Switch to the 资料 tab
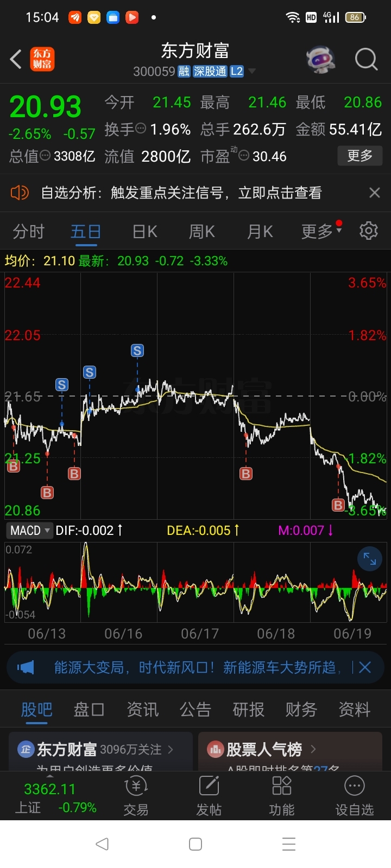 tap(354, 709)
